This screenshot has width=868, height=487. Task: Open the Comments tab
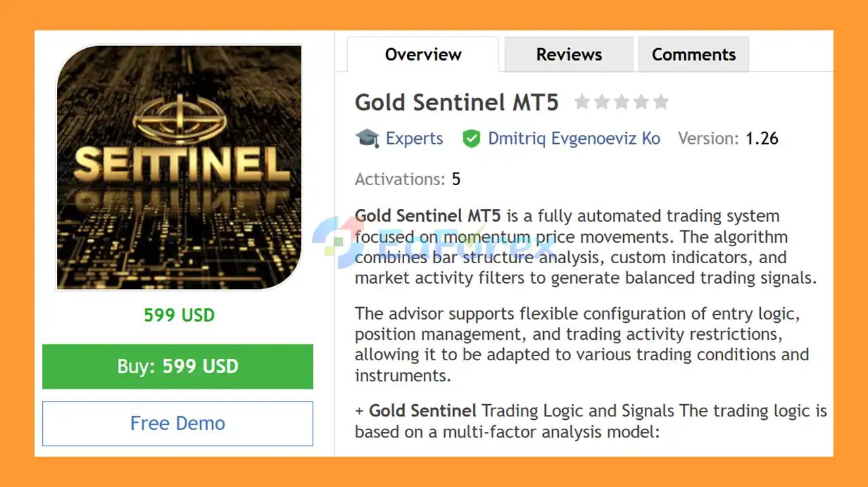pyautogui.click(x=693, y=55)
